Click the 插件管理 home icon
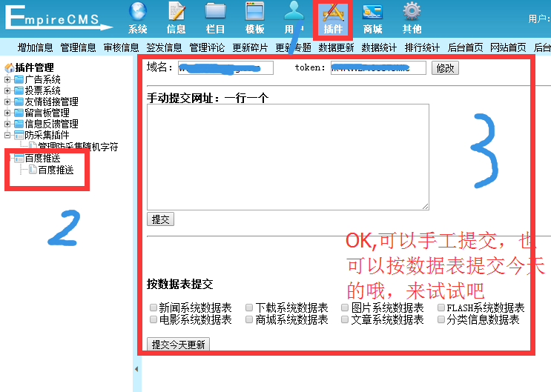The width and height of the screenshot is (551, 392). click(x=9, y=67)
